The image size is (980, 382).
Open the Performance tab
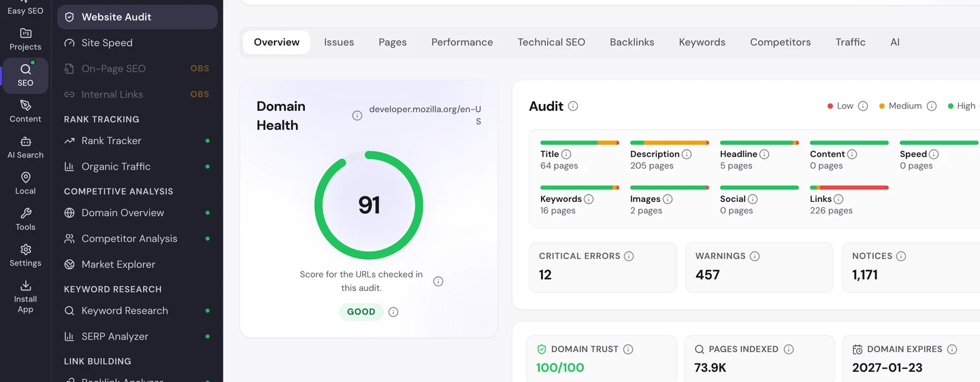462,42
